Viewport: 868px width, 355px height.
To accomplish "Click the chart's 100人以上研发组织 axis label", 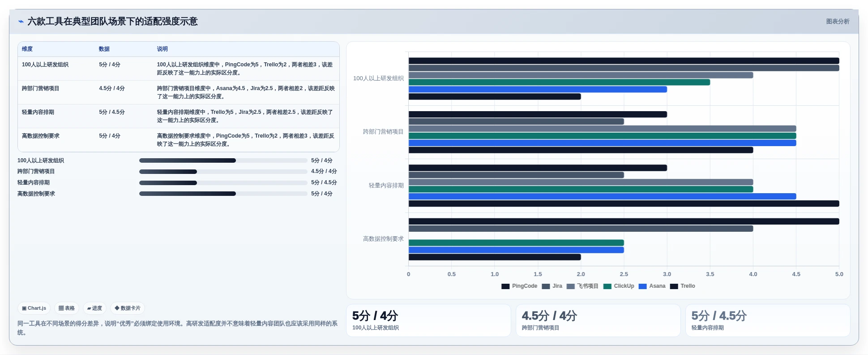I will [x=378, y=78].
